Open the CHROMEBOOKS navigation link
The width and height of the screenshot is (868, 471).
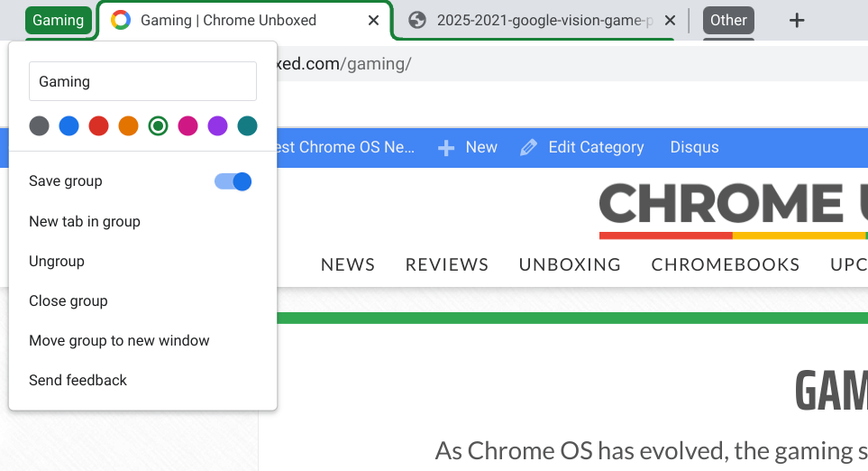point(726,265)
